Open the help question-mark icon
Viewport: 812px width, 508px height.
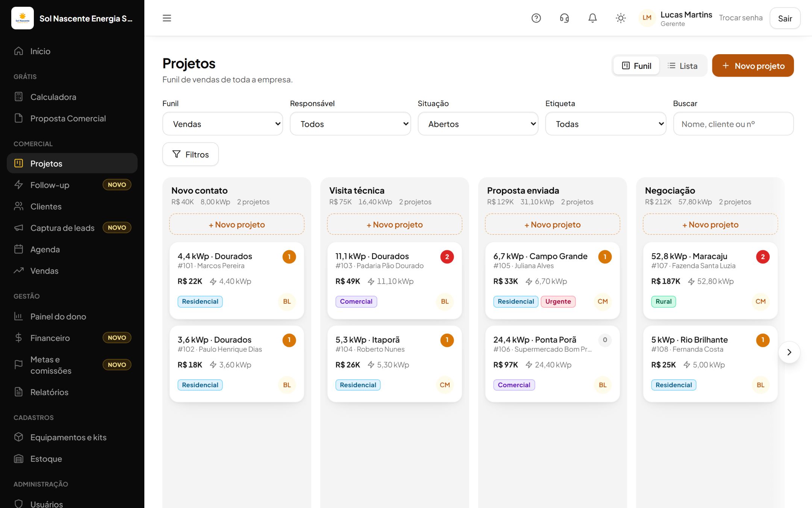coord(536,18)
